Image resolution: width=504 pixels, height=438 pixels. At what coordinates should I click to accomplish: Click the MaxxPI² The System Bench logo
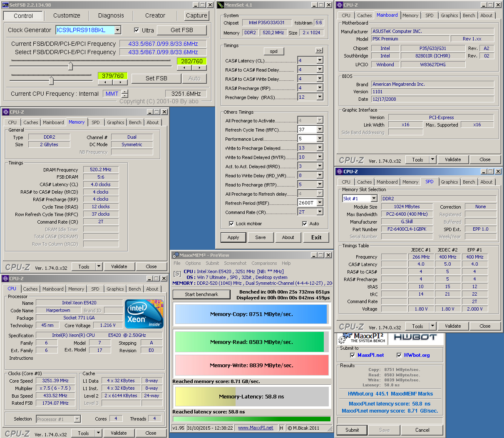[362, 338]
